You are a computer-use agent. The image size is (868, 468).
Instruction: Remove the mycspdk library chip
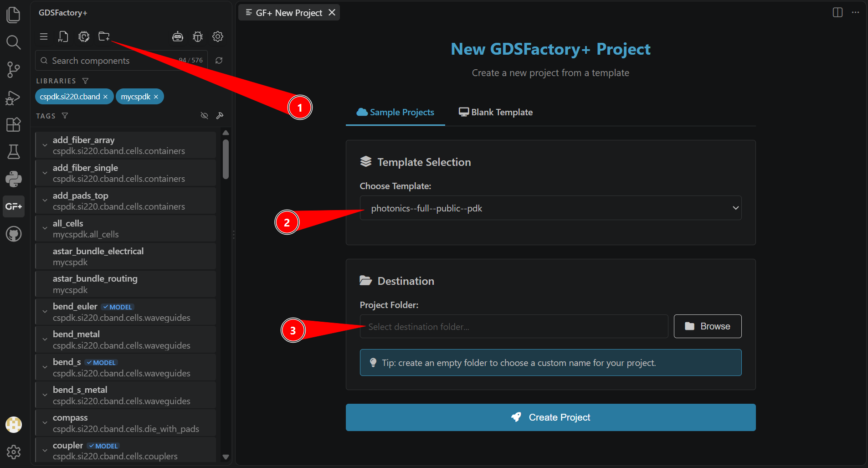pyautogui.click(x=156, y=97)
